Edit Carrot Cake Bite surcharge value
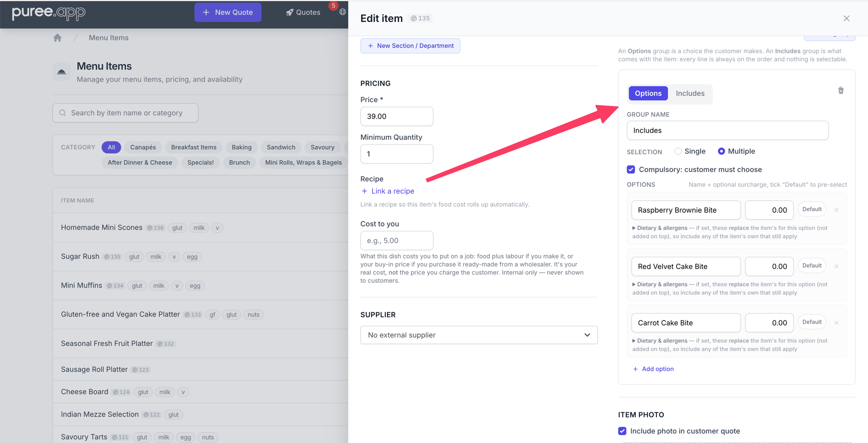This screenshot has width=868, height=443. tap(769, 323)
